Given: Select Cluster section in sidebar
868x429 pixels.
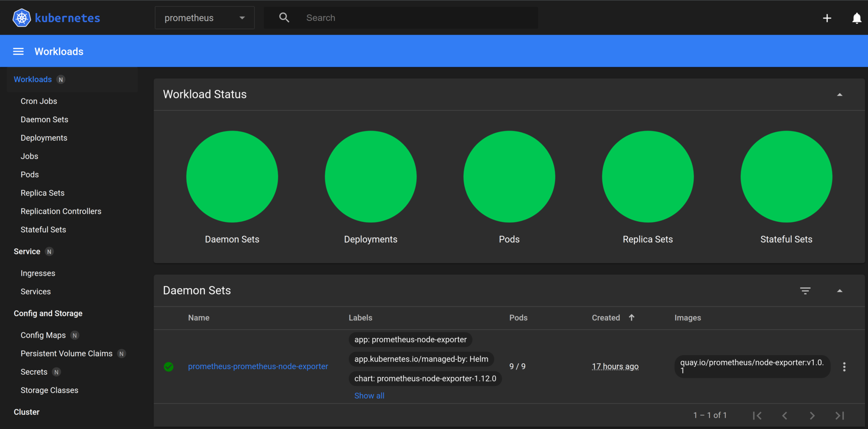Looking at the screenshot, I should (26, 412).
